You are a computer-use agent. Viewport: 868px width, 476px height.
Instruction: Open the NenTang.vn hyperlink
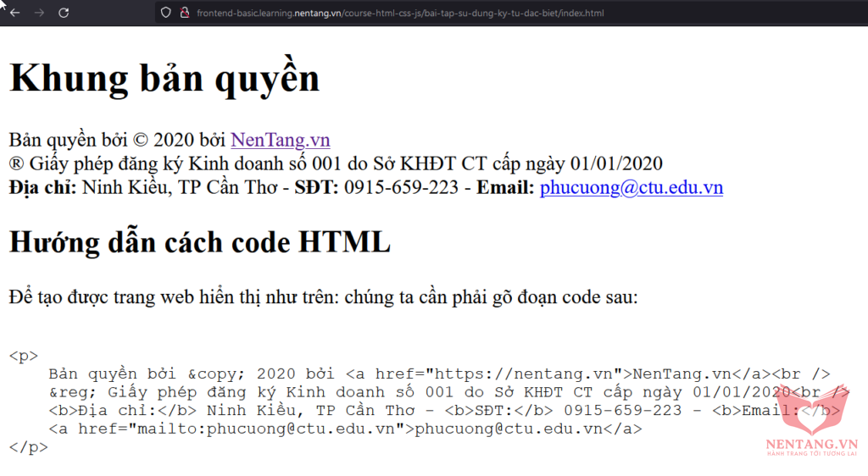click(281, 140)
